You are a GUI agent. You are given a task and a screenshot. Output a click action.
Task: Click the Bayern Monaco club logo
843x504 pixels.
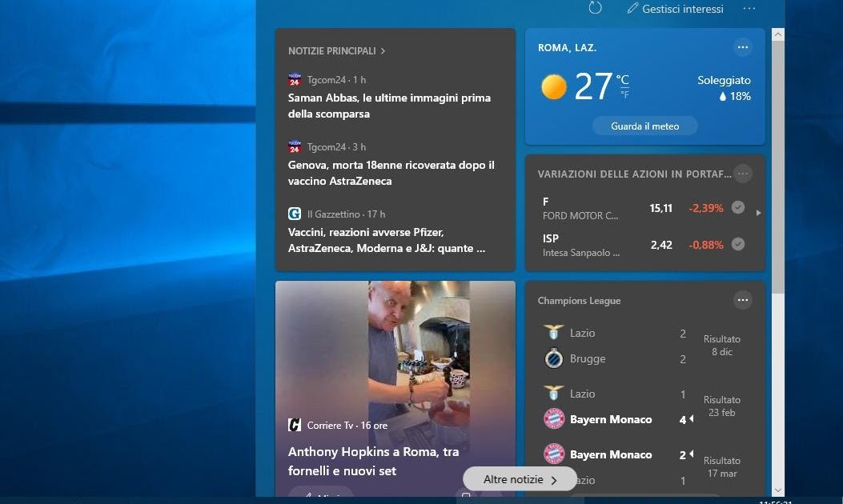point(553,418)
